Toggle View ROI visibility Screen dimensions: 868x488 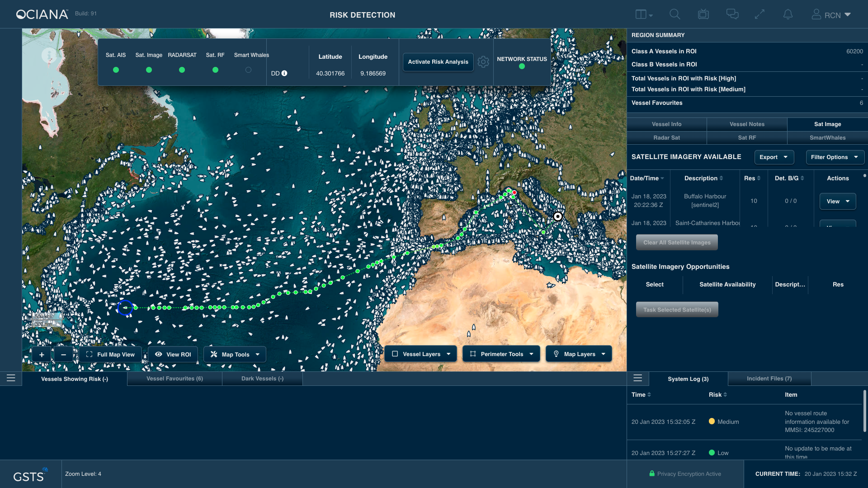coord(173,355)
